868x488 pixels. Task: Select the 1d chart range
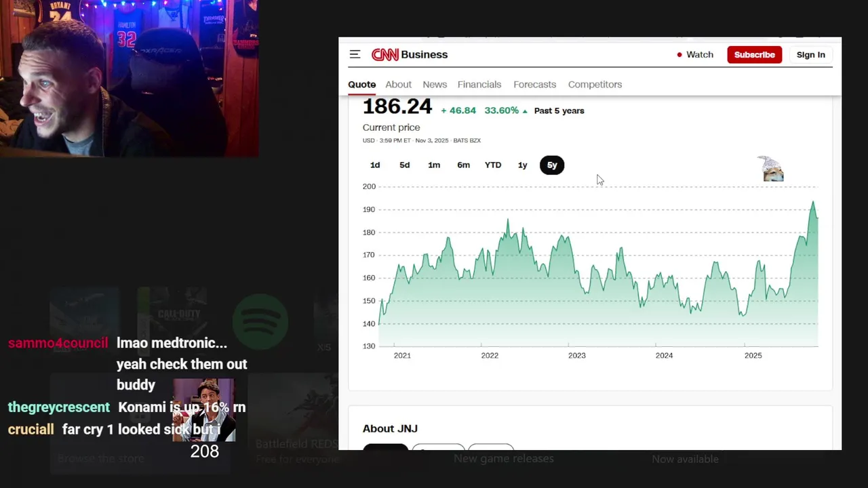point(375,165)
